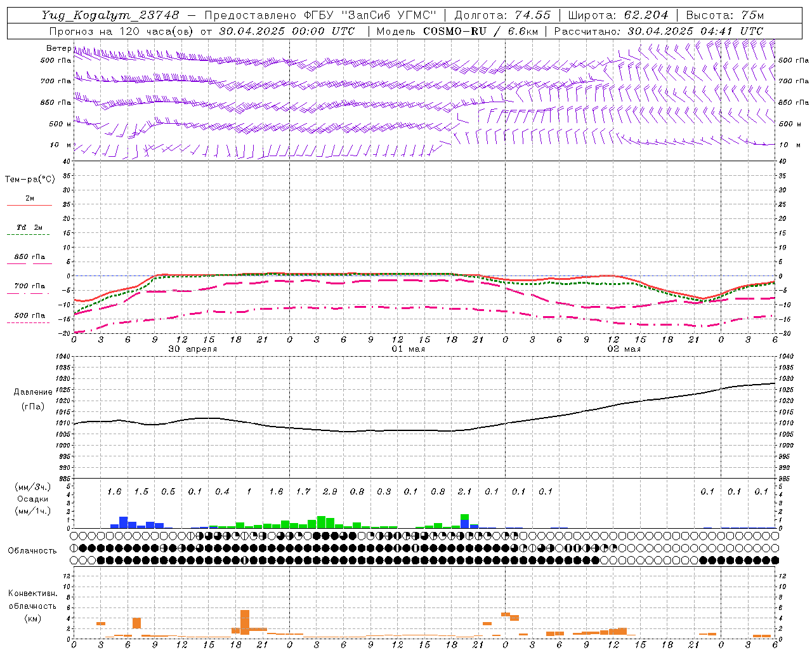
Task: Click the model label 'COSMO-RU / 6.6км'
Action: point(481,31)
